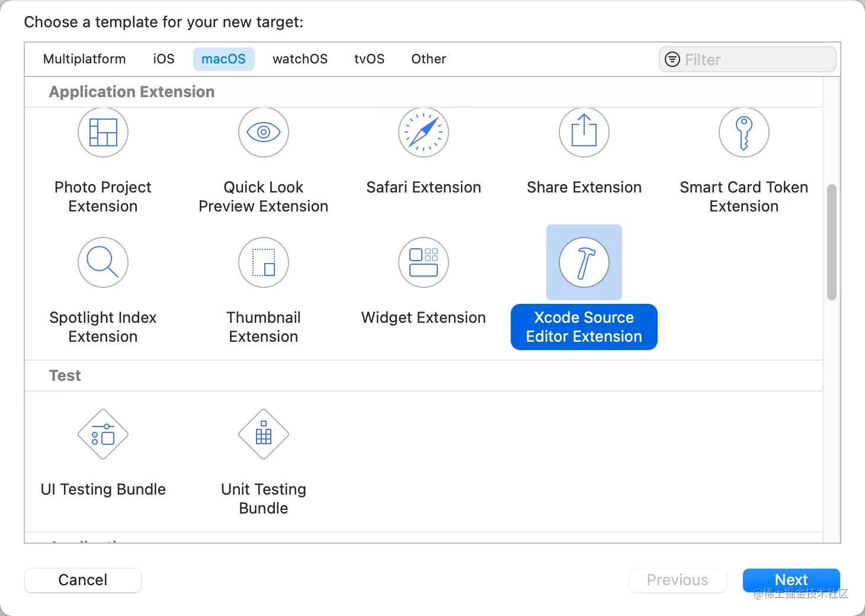Select the Share Extension icon

[x=584, y=132]
